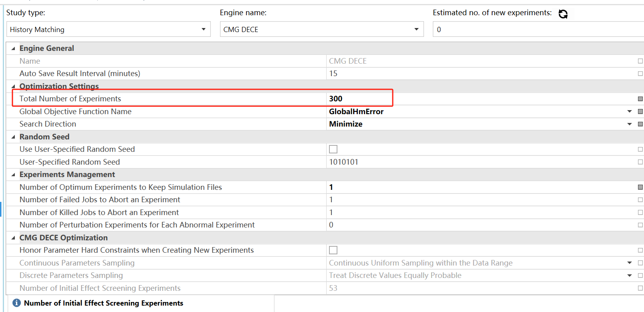Screen dimensions: 644x312
Task: Click reset marker for Total Number of Experiments
Action: 640,99
